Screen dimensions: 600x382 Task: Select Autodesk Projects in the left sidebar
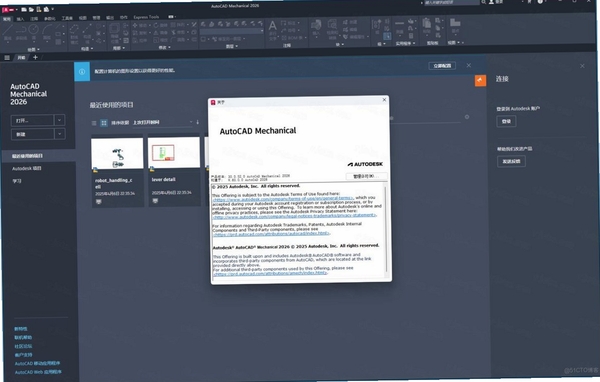tap(27, 168)
